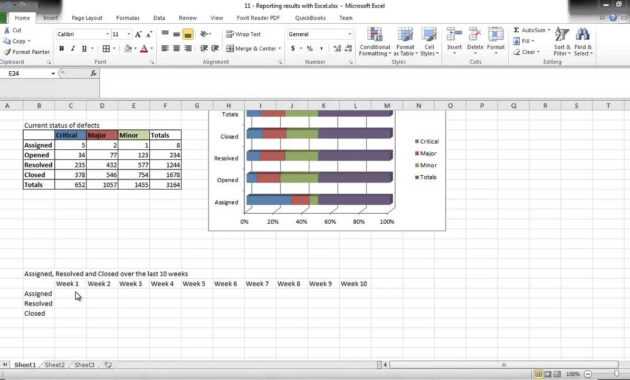This screenshot has width=630, height=380.
Task: Open Cell Styles gallery
Action: click(429, 42)
